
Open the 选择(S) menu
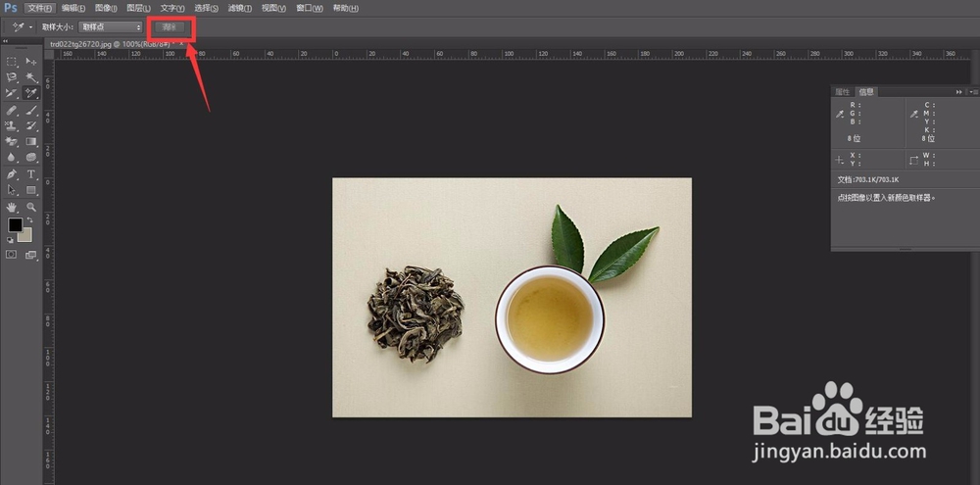(x=206, y=8)
